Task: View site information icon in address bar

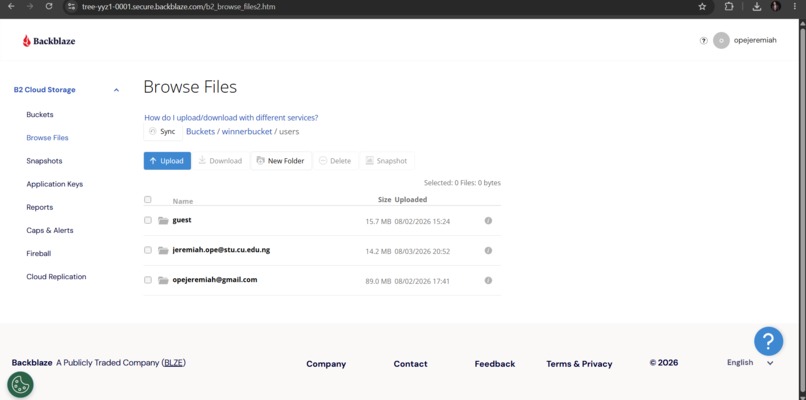Action: [72, 7]
